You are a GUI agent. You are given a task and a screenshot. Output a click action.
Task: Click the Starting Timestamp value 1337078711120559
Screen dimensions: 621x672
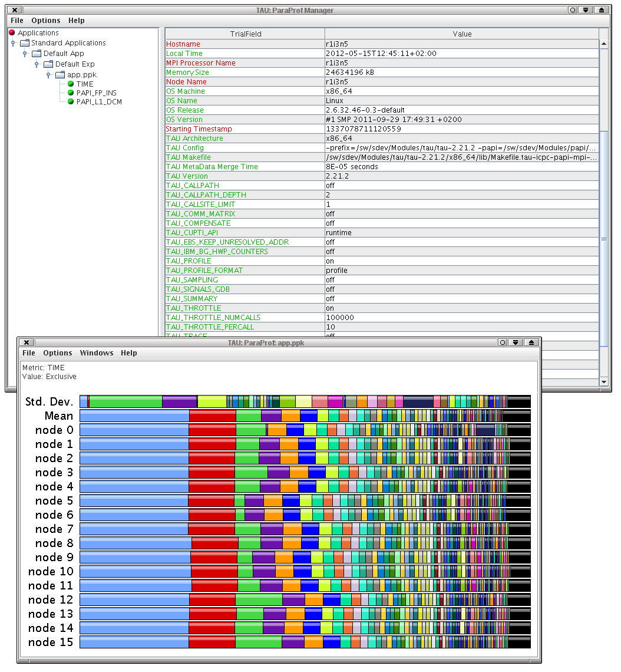coord(364,129)
